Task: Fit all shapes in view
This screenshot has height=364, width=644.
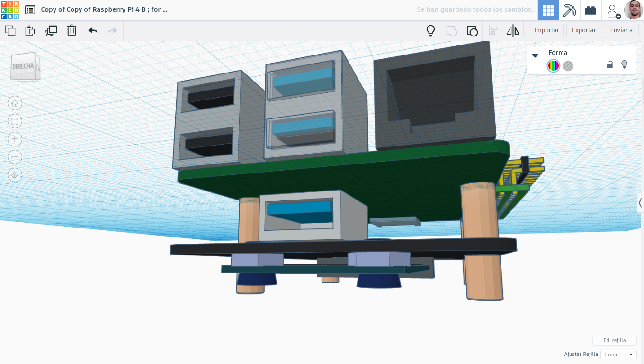Action: point(15,121)
